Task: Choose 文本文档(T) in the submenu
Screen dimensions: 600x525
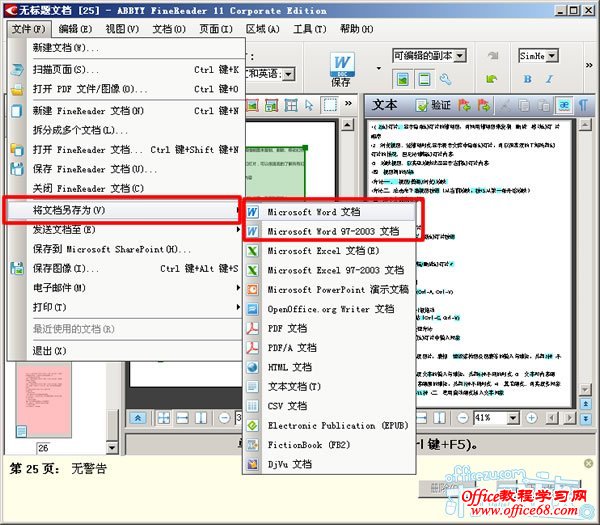Action: coord(330,387)
